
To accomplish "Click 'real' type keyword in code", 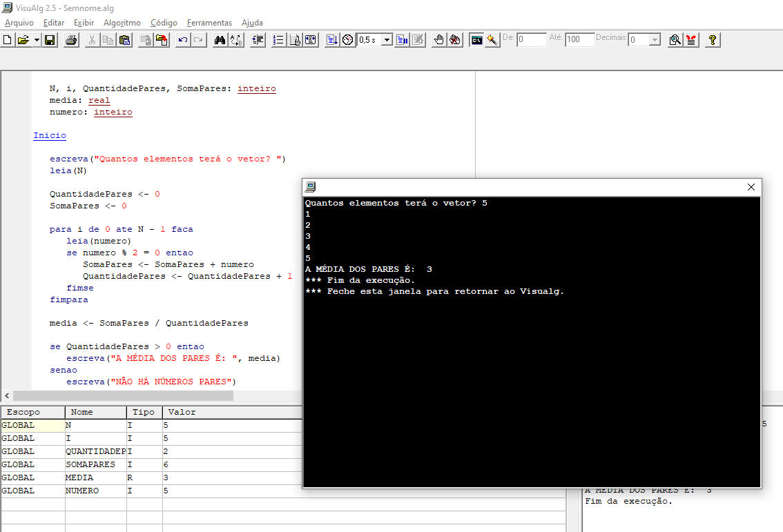I will pos(99,100).
